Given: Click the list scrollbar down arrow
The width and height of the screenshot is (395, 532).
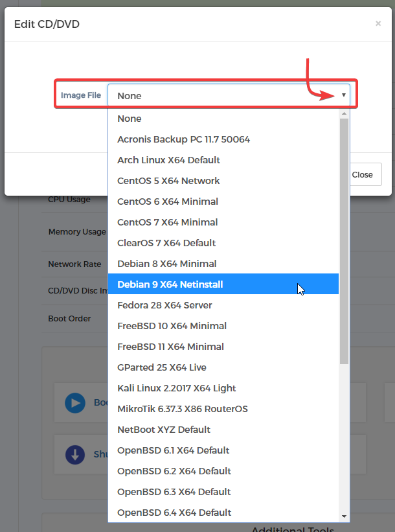Looking at the screenshot, I should (344, 516).
